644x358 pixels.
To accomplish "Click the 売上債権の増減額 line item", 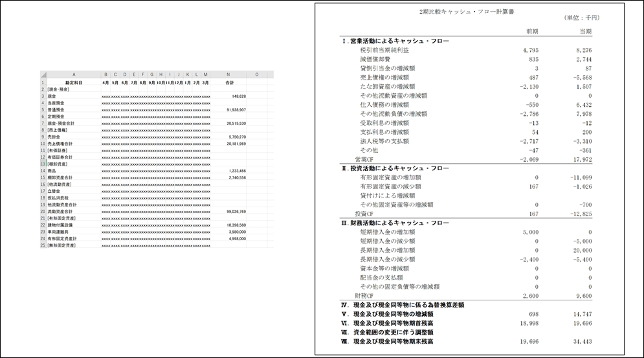I will 384,77.
